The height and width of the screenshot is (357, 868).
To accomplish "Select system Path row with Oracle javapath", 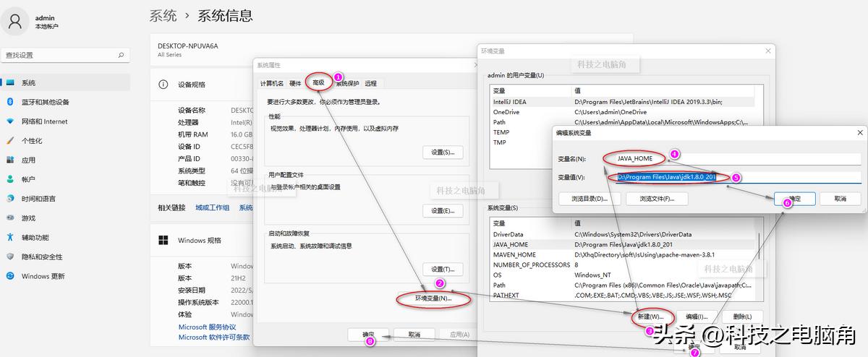I will pos(622,285).
